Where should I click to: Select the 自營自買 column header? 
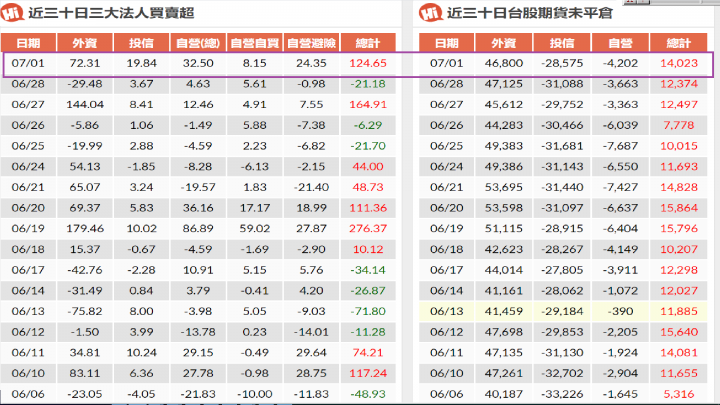coord(254,43)
